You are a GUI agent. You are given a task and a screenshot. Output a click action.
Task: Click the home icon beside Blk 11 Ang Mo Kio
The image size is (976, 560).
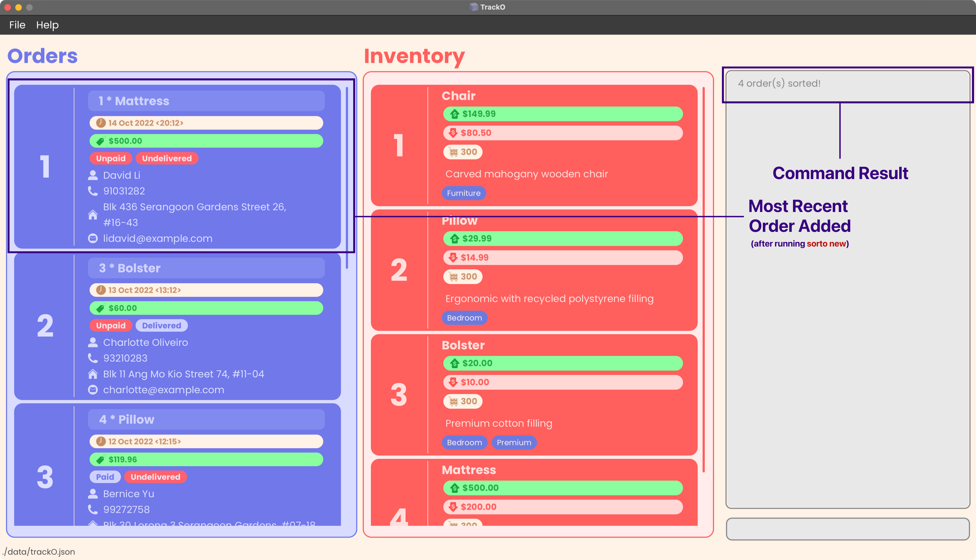(x=93, y=374)
